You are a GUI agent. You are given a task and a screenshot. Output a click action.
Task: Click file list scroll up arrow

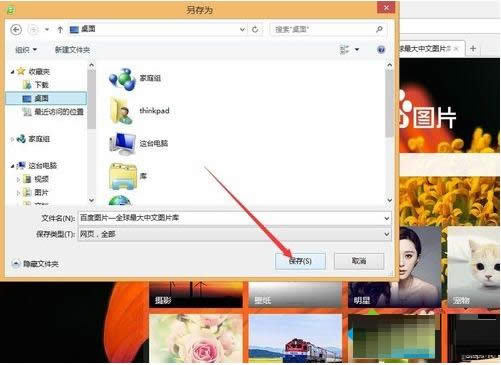389,65
